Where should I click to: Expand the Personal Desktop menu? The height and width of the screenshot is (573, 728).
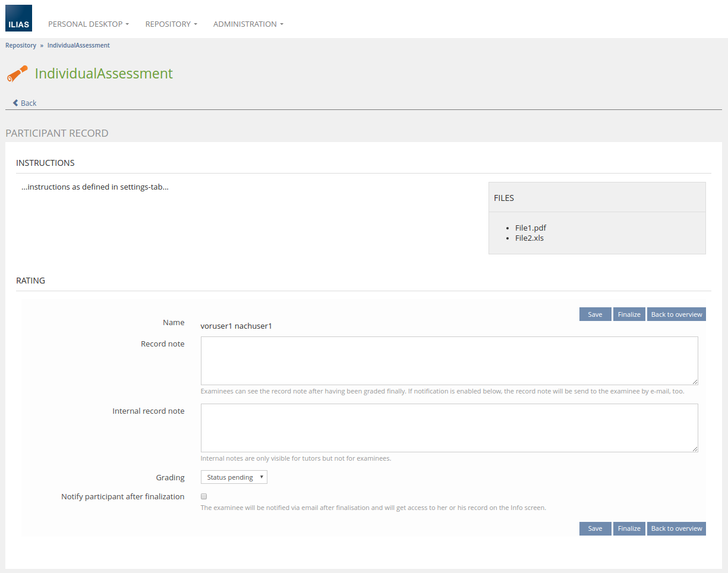[88, 24]
